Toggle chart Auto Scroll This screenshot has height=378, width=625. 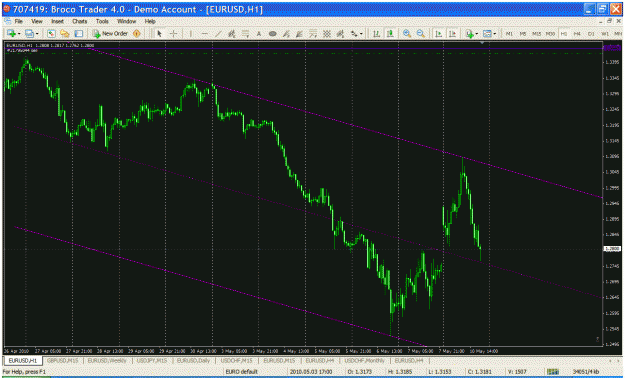click(x=438, y=33)
